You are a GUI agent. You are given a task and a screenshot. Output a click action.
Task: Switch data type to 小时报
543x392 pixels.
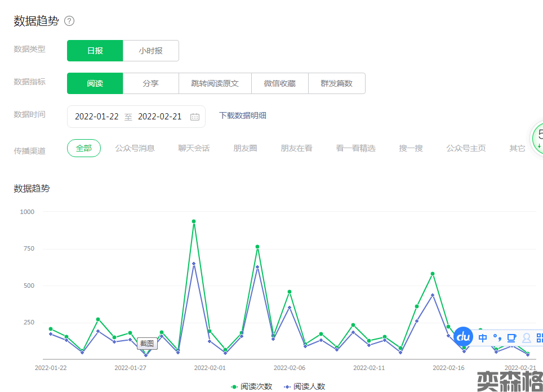pos(150,51)
